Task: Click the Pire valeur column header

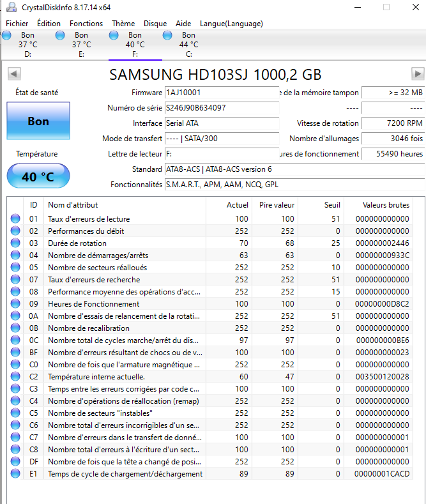Action: (275, 205)
